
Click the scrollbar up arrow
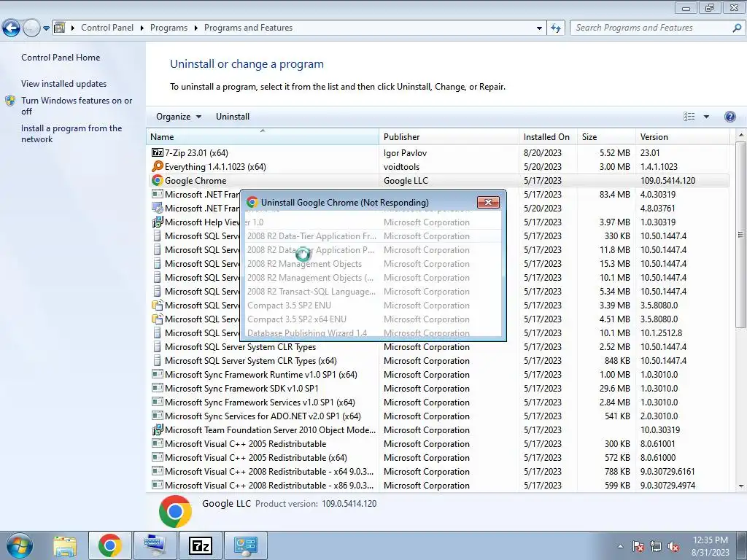click(740, 135)
